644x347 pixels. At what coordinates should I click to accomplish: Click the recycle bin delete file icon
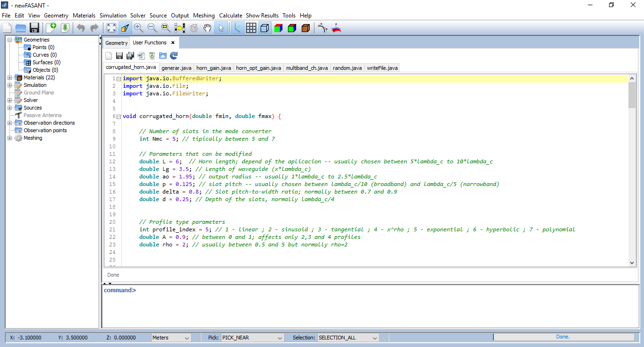(152, 56)
